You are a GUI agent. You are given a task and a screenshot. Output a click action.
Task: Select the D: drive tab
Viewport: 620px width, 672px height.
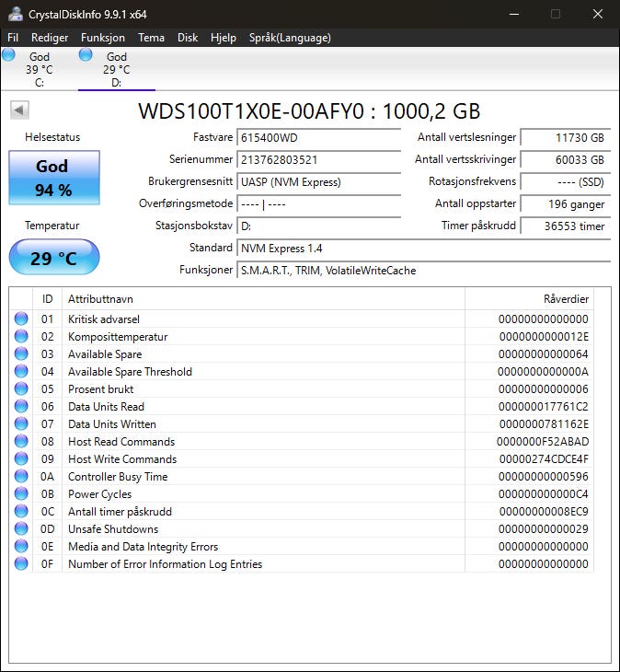pos(117,69)
